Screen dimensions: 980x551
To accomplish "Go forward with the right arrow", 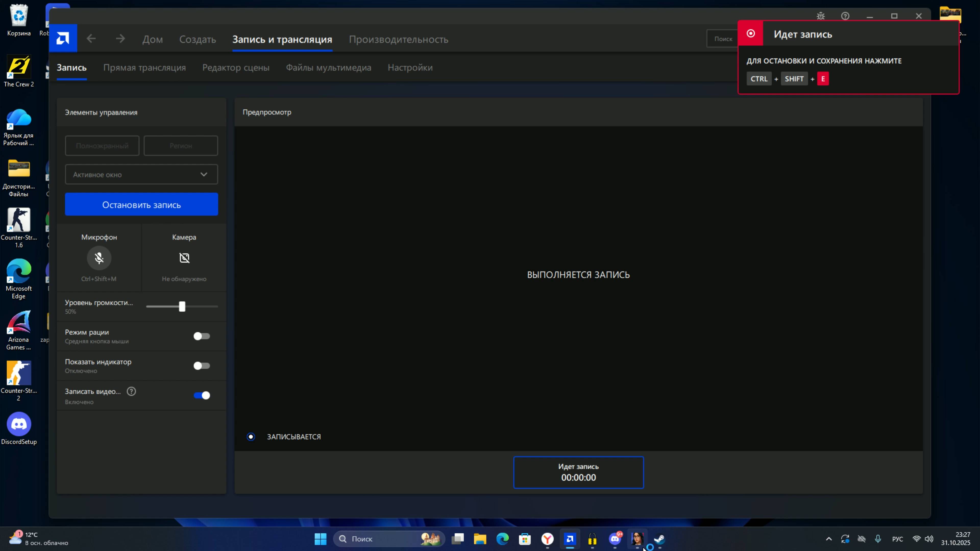I will (120, 39).
